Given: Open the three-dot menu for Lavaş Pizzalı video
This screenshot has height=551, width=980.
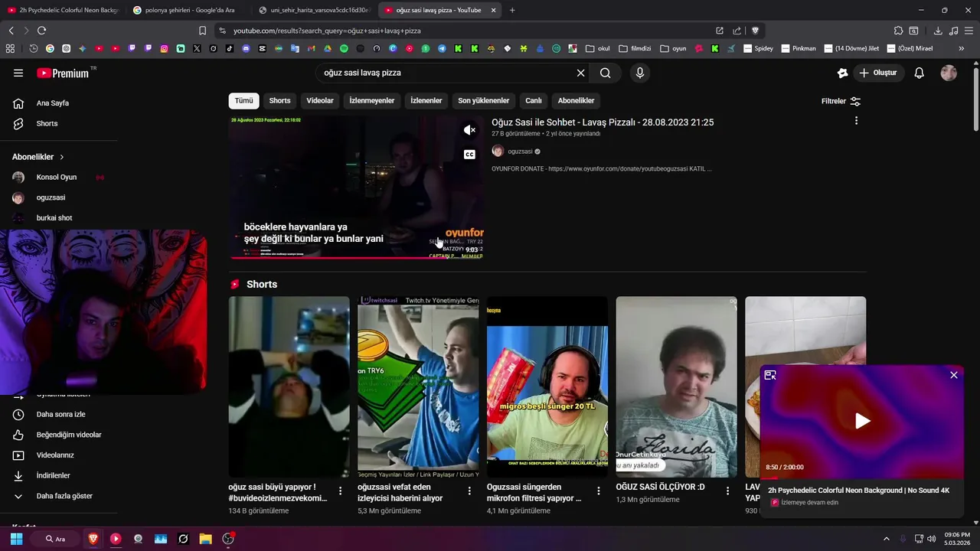Looking at the screenshot, I should [856, 121].
